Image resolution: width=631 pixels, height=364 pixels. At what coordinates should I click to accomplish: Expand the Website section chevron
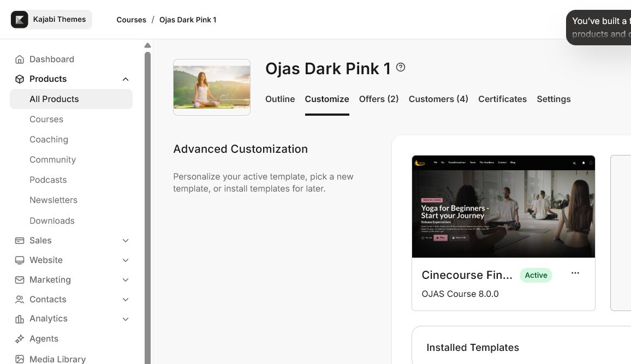pos(126,260)
